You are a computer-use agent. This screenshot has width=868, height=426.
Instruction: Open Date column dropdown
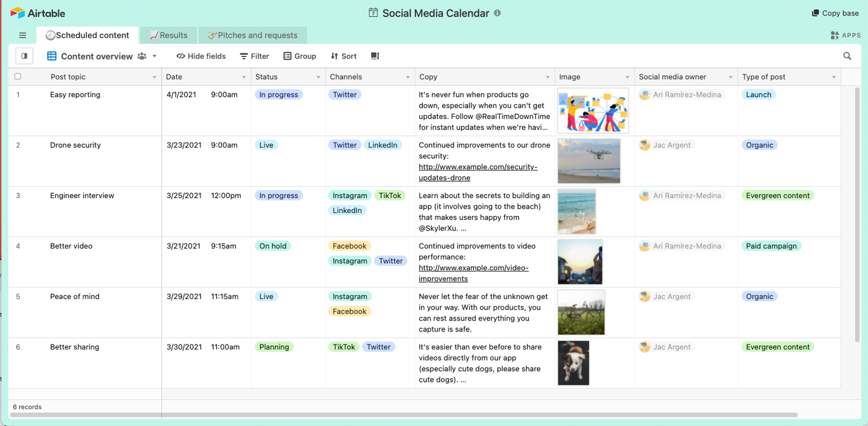244,77
